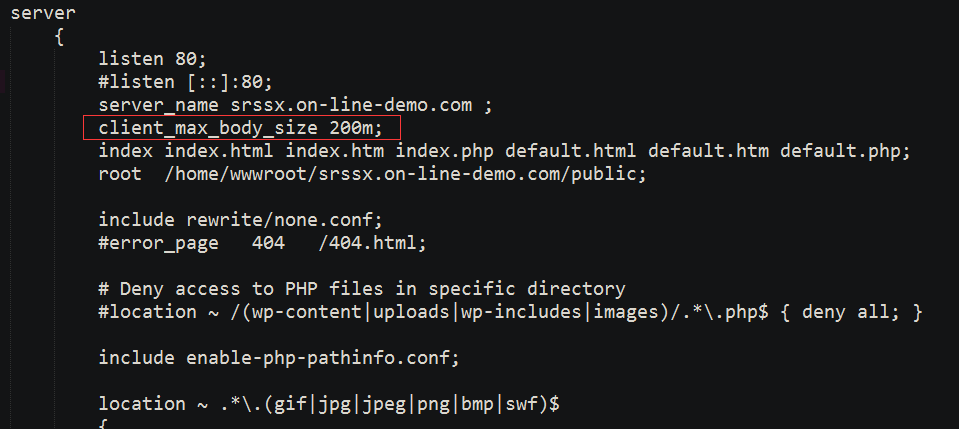Click the /home/wwwroot public path

[405, 174]
